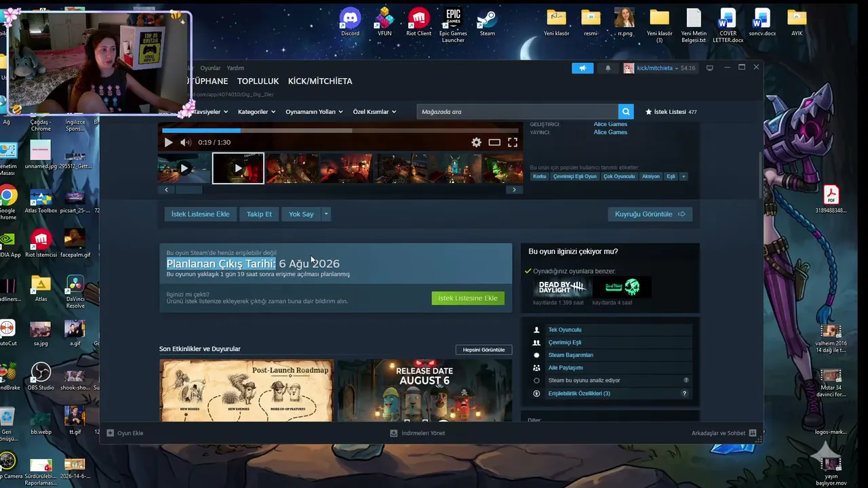Select the first trailer thumbnail
This screenshot has width=868, height=488.
coord(184,168)
